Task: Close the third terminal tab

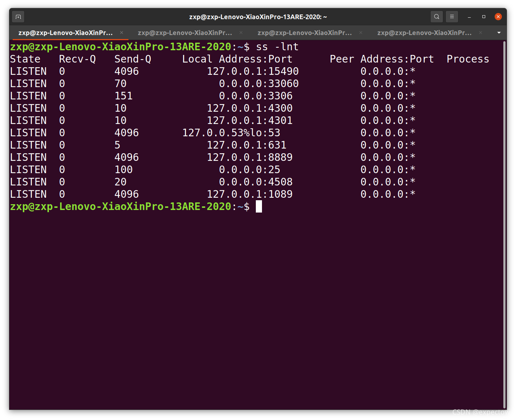Action: [361, 33]
